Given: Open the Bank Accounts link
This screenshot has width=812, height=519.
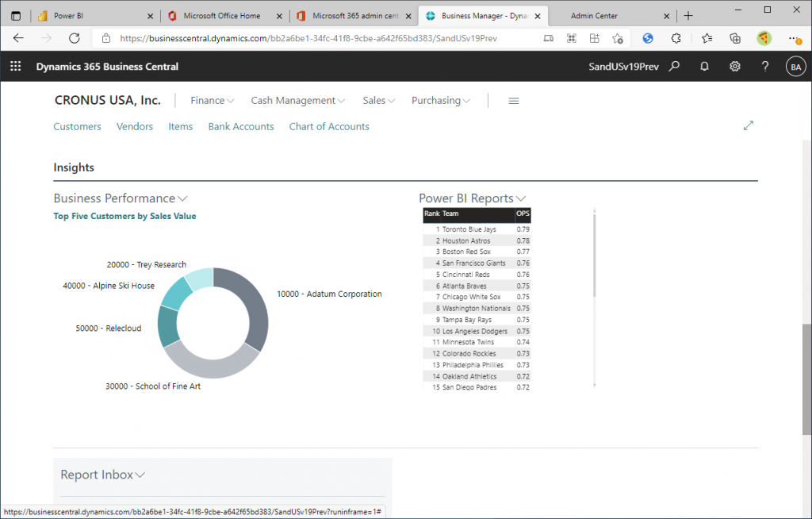Looking at the screenshot, I should pyautogui.click(x=241, y=126).
